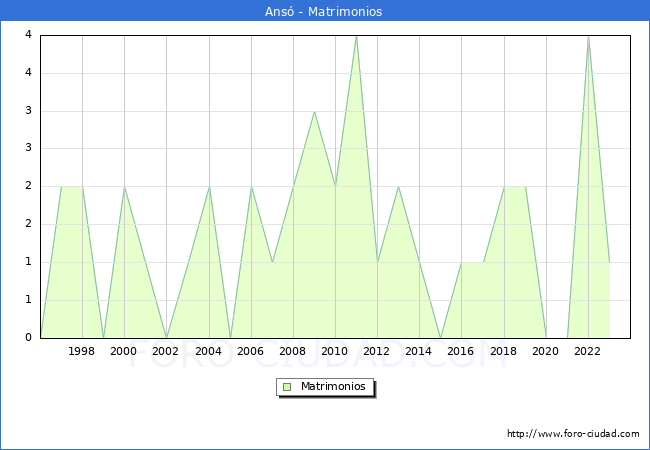Click the Matrimonios legend label
The width and height of the screenshot is (650, 450).
pyautogui.click(x=333, y=386)
